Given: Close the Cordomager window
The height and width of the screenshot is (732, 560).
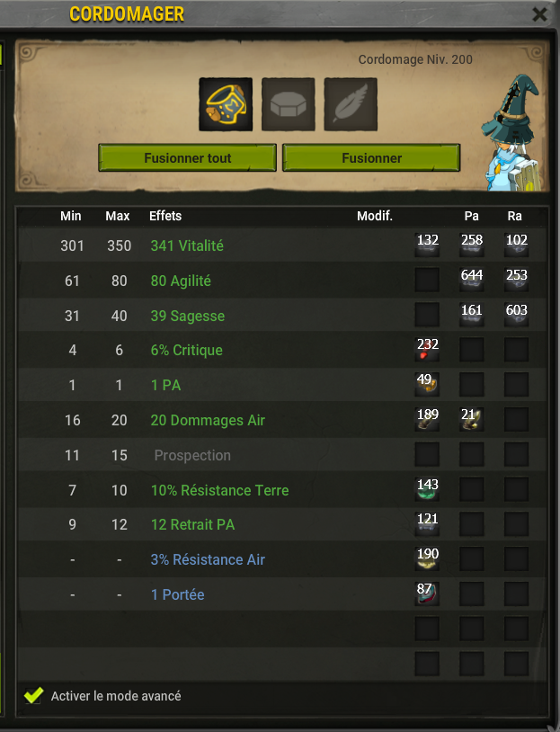Looking at the screenshot, I should [539, 14].
